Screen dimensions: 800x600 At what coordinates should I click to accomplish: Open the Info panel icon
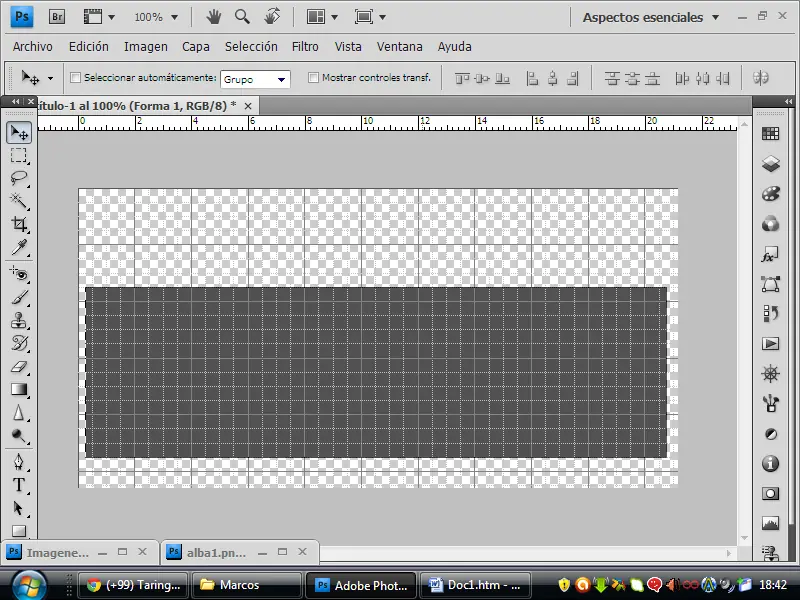(x=770, y=464)
